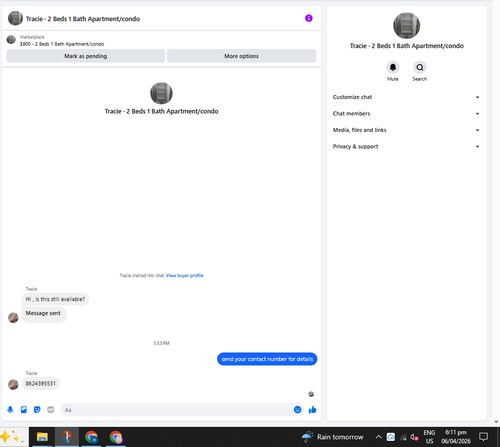Image resolution: width=500 pixels, height=447 pixels.
Task: Record a voice clip with microphone icon
Action: tap(10, 410)
